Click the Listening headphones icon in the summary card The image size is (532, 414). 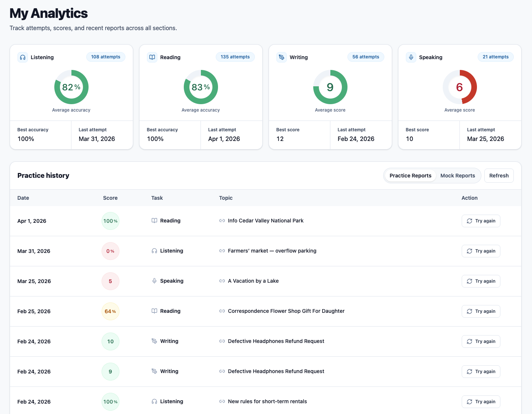pyautogui.click(x=23, y=57)
